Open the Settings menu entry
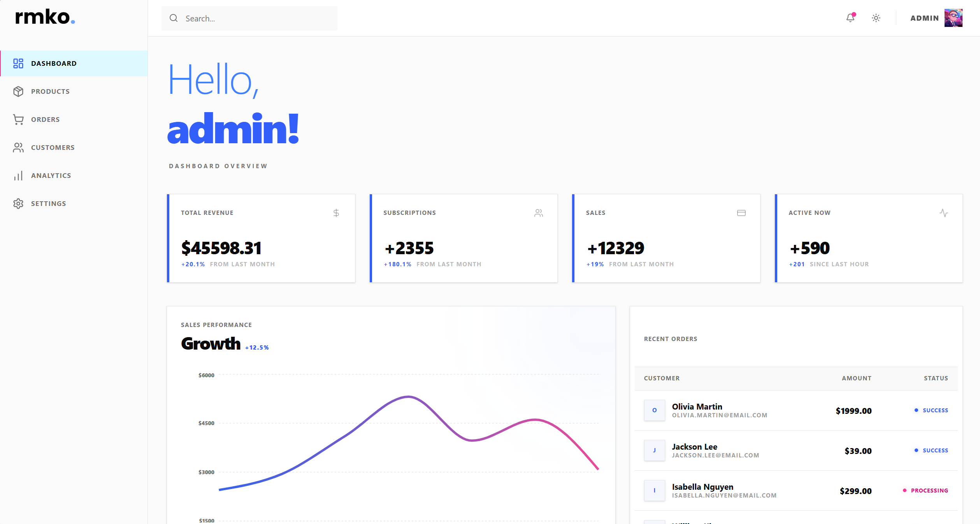Viewport: 980px width, 524px height. (x=48, y=203)
